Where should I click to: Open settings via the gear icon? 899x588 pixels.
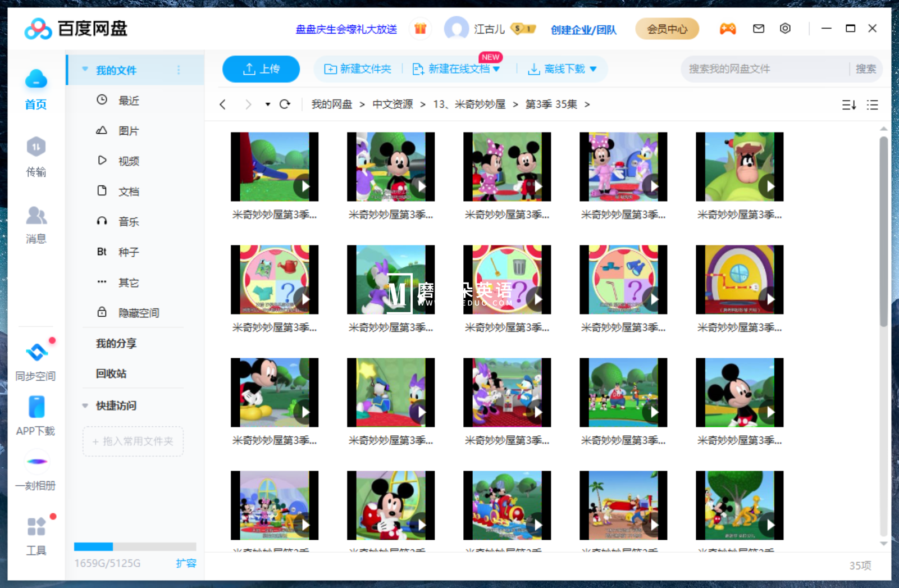coord(785,28)
